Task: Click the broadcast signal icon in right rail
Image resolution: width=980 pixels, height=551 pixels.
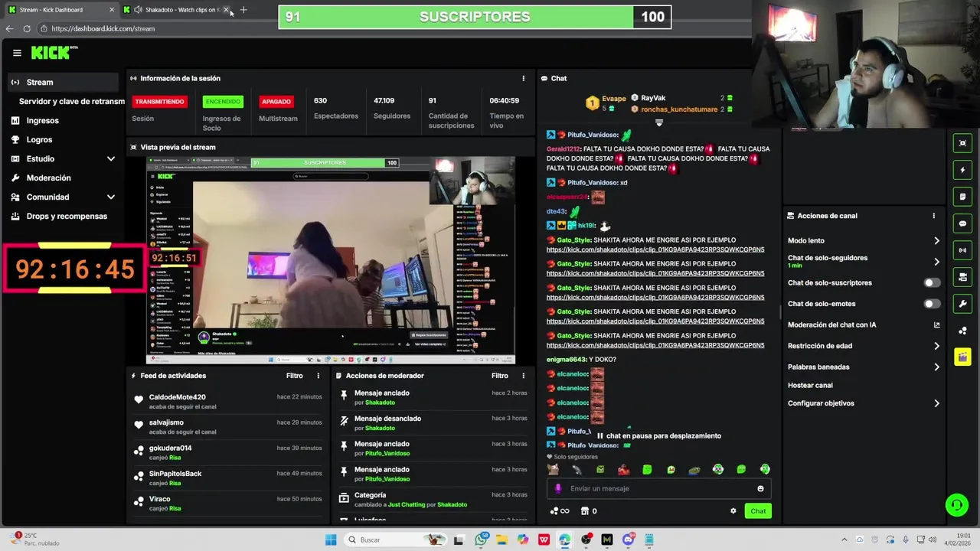Action: pyautogui.click(x=962, y=250)
